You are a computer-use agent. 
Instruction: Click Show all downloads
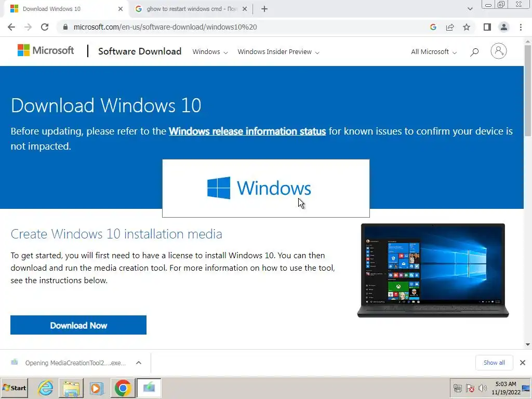[494, 363]
